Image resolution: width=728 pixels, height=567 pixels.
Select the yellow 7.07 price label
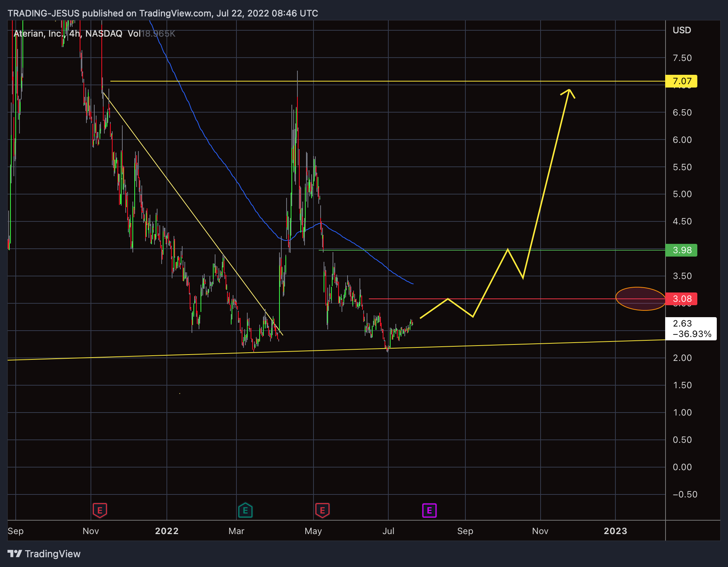click(681, 81)
